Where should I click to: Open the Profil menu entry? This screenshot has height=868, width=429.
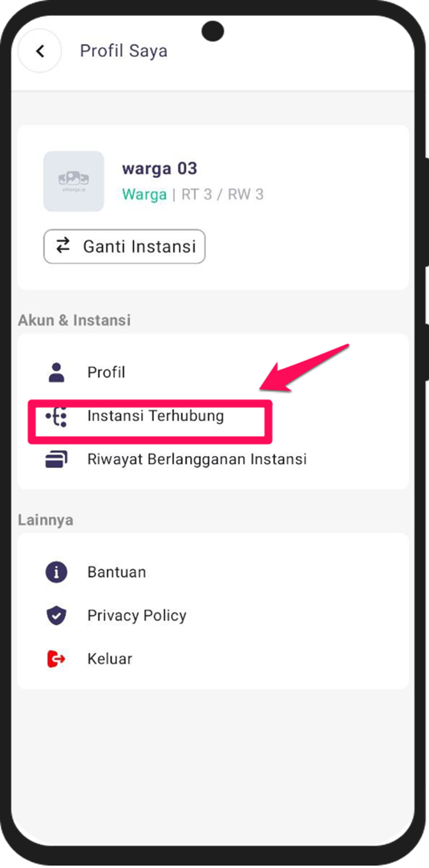pos(213,373)
